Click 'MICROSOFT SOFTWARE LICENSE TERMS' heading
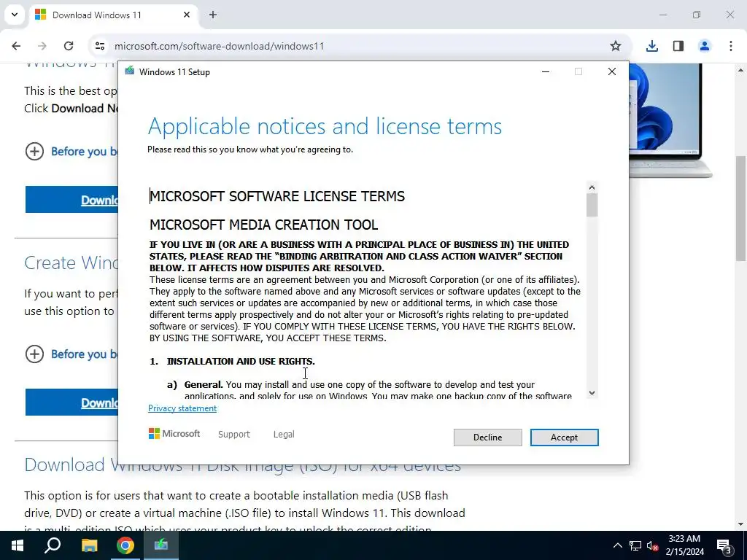The width and height of the screenshot is (747, 560). tap(277, 196)
